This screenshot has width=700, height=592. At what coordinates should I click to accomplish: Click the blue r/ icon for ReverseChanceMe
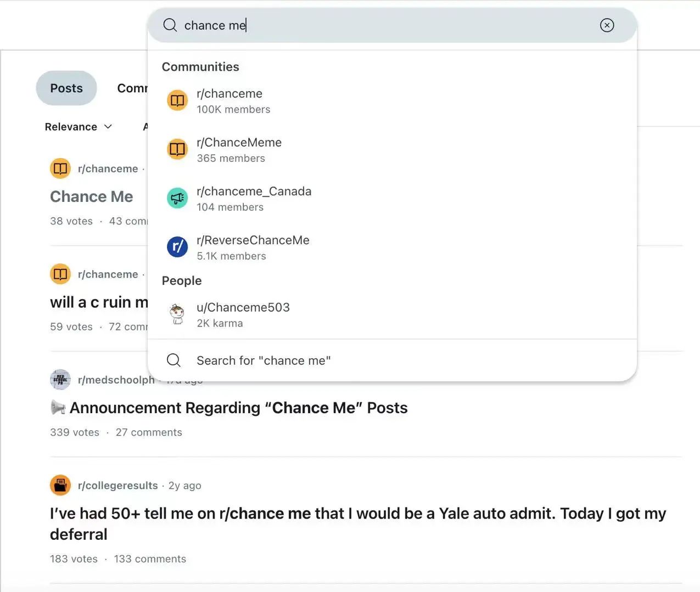point(177,247)
